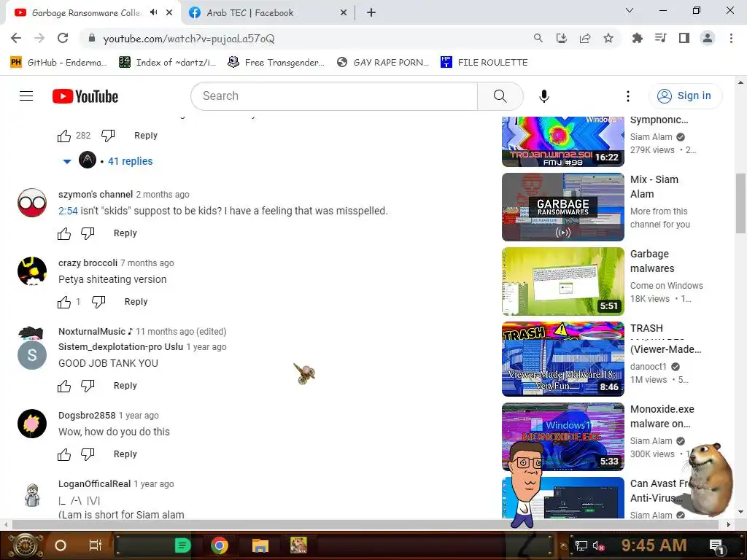
Task: Like szymon's channel comment
Action: [x=64, y=233]
